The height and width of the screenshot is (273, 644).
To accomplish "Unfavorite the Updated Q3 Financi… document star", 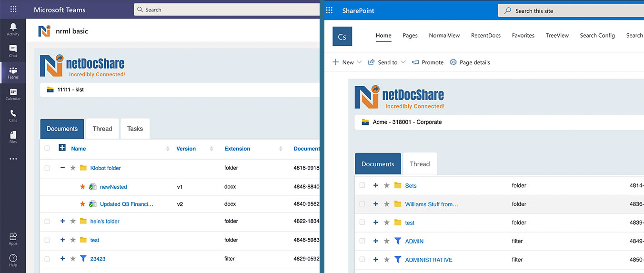I will [x=82, y=204].
